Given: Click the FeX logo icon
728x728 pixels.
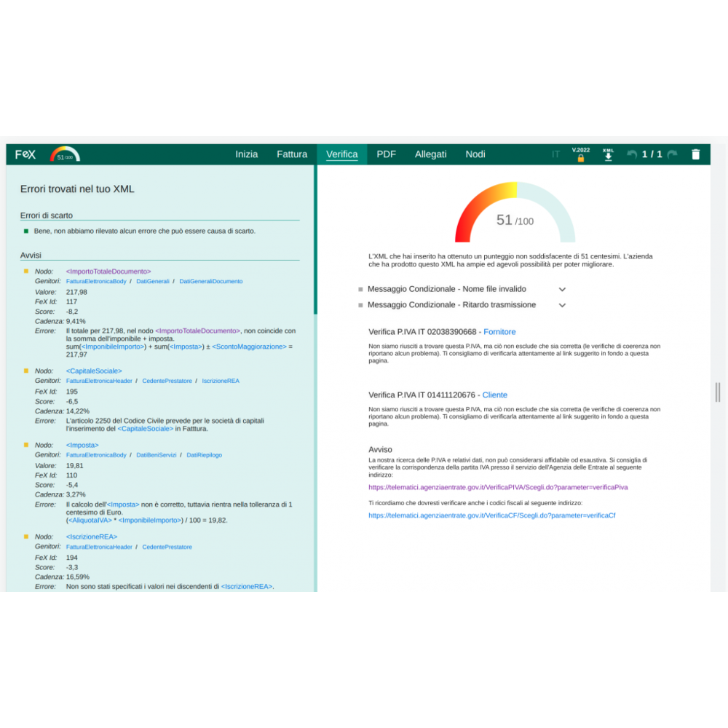Looking at the screenshot, I should click(25, 154).
